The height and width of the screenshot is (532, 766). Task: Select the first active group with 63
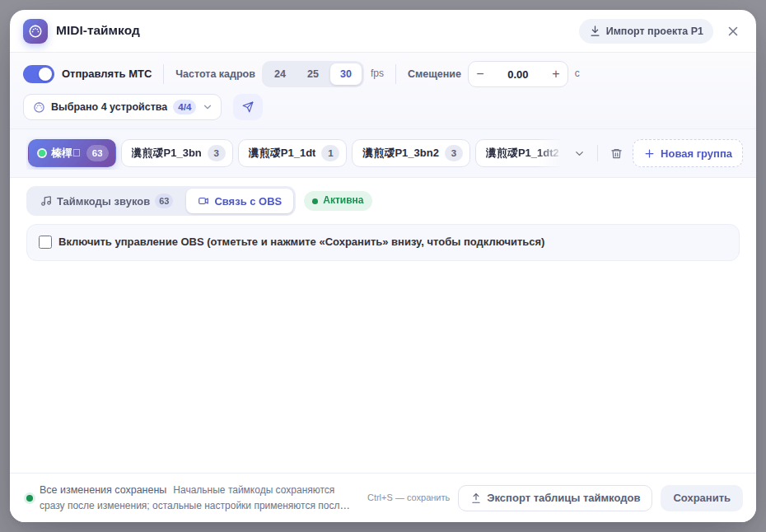72,153
